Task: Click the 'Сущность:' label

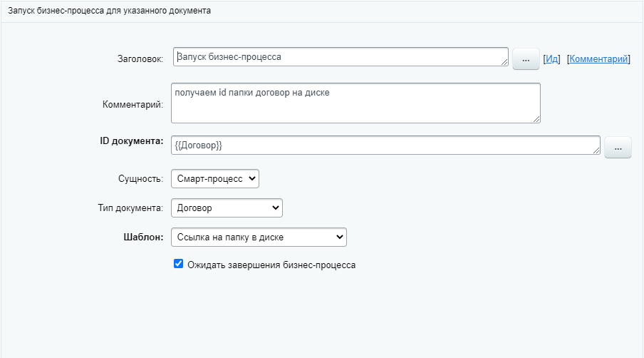Action: pyautogui.click(x=140, y=179)
